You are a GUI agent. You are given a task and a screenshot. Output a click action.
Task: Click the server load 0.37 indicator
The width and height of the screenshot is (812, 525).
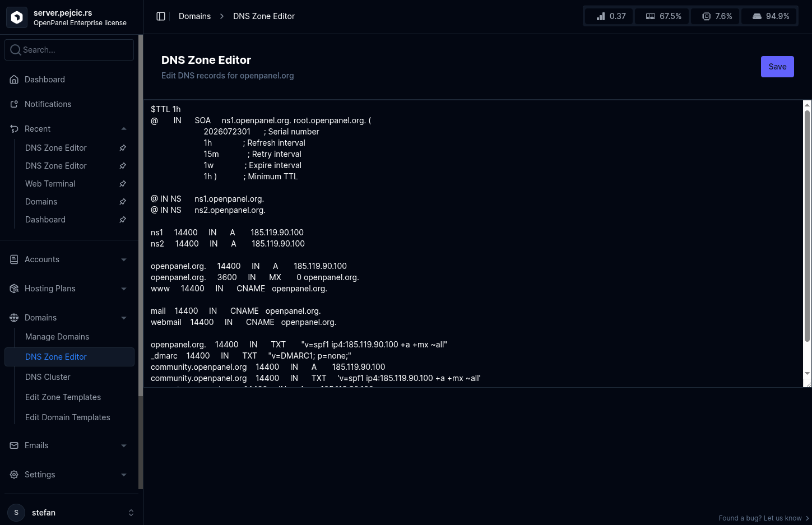[x=609, y=16]
